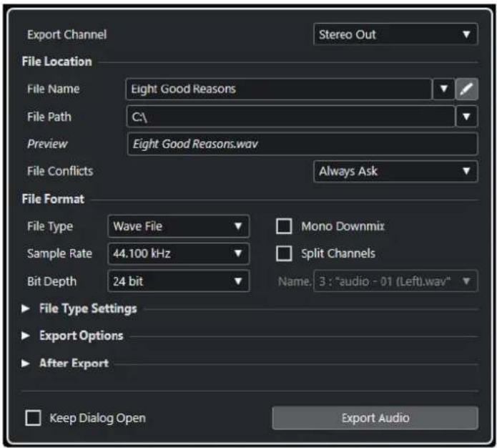The image size is (497, 448).
Task: Click the File Path field showing C:\
Action: tap(290, 117)
